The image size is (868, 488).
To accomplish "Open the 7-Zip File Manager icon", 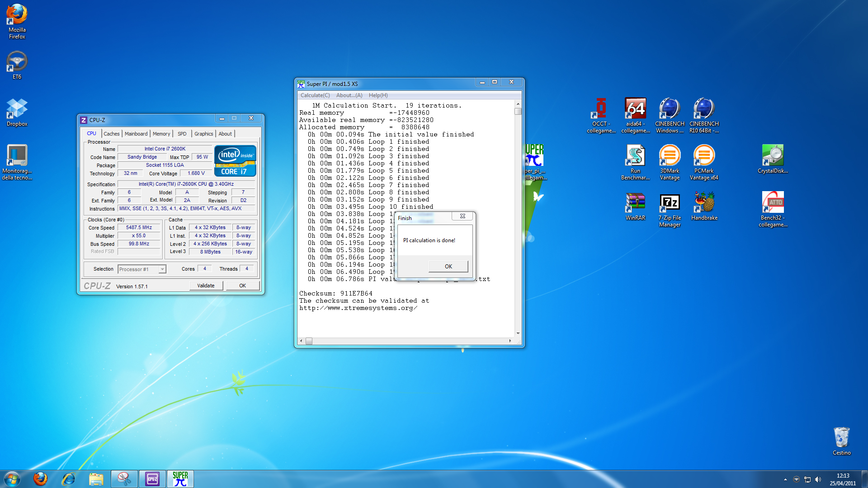I will [x=670, y=203].
